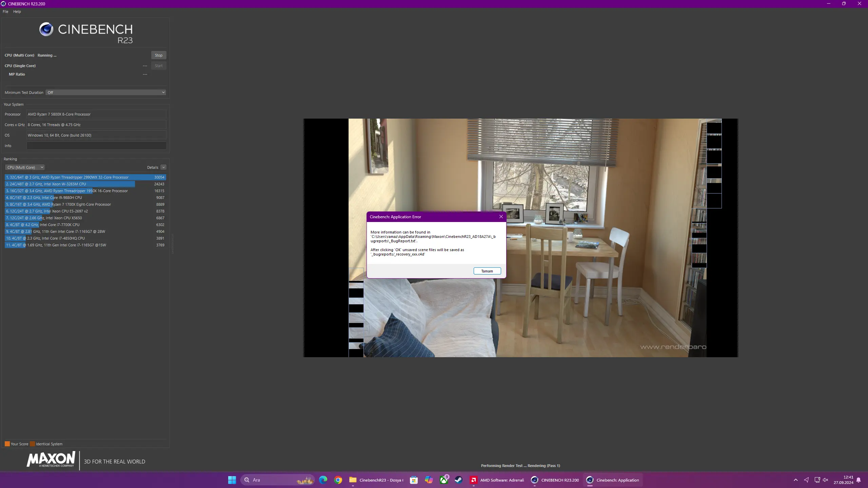Click the OS value field
This screenshot has height=488, width=868.
(97, 135)
